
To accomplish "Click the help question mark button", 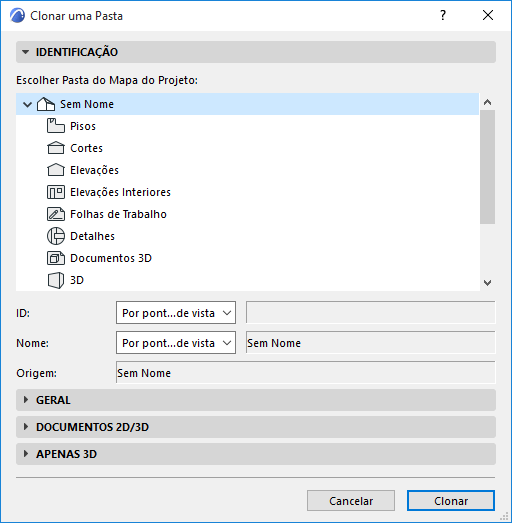I will (x=443, y=15).
